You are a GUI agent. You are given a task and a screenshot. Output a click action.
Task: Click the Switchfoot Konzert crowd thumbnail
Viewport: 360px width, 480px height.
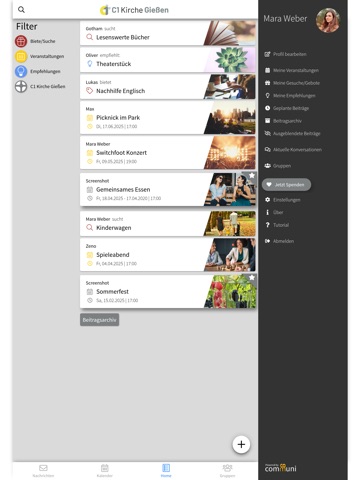pyautogui.click(x=230, y=153)
